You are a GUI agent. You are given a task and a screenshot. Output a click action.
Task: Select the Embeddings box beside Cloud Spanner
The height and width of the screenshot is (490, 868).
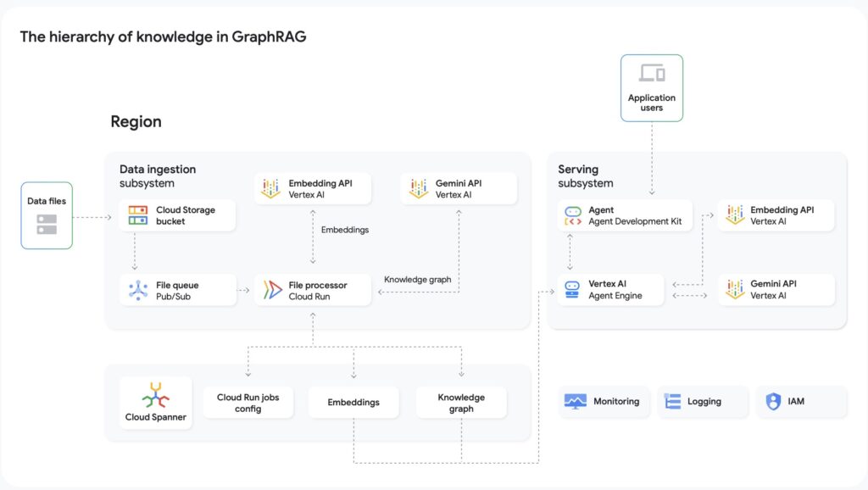pos(353,403)
